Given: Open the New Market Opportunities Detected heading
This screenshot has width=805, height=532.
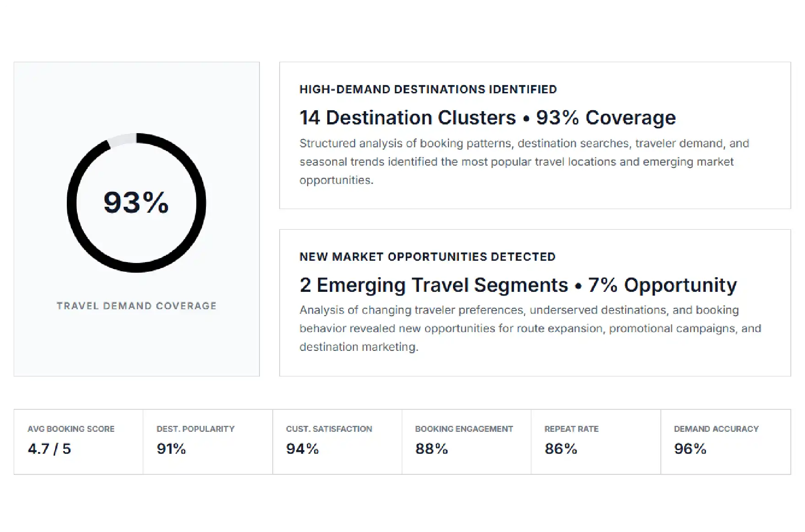Looking at the screenshot, I should pos(427,257).
